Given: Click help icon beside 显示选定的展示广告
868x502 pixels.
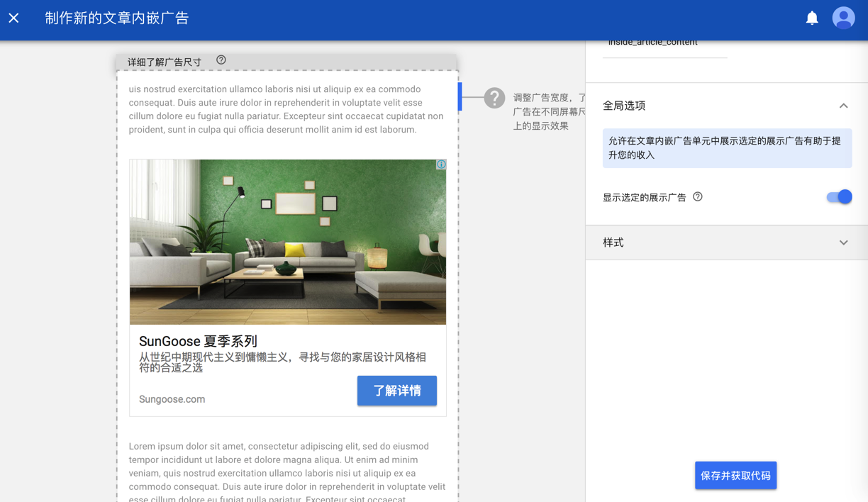Looking at the screenshot, I should (698, 197).
